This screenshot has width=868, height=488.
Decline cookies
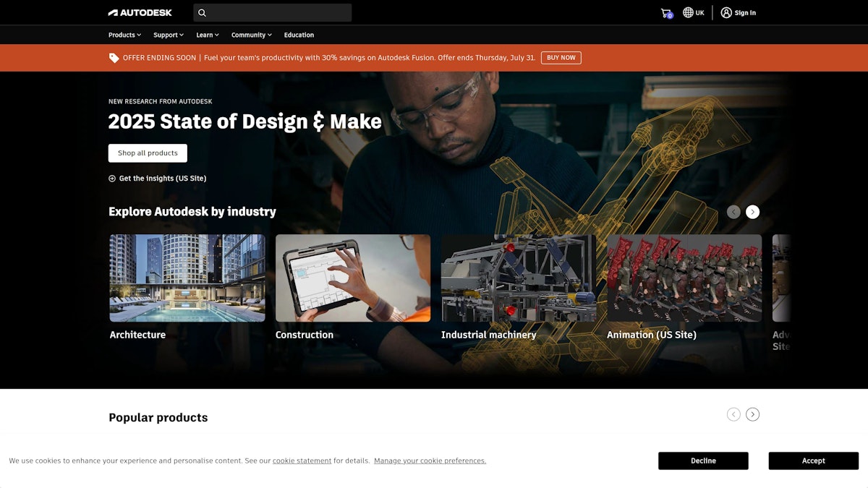703,461
